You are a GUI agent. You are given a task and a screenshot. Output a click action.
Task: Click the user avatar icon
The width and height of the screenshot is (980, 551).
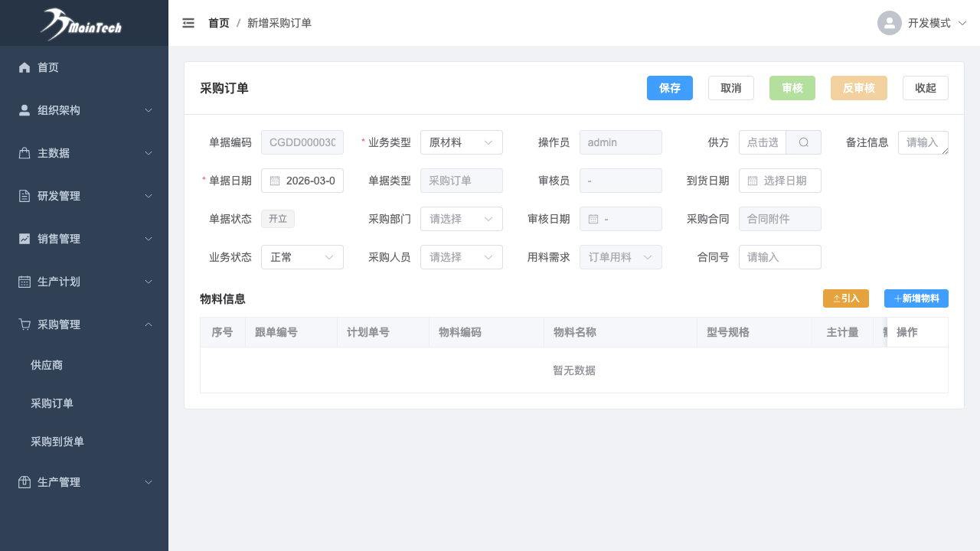889,23
